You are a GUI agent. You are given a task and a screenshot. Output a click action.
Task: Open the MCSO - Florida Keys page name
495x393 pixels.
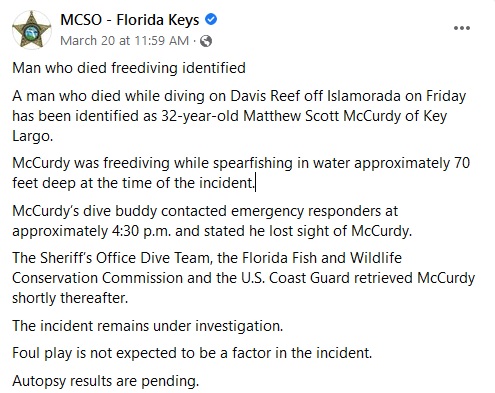click(130, 20)
